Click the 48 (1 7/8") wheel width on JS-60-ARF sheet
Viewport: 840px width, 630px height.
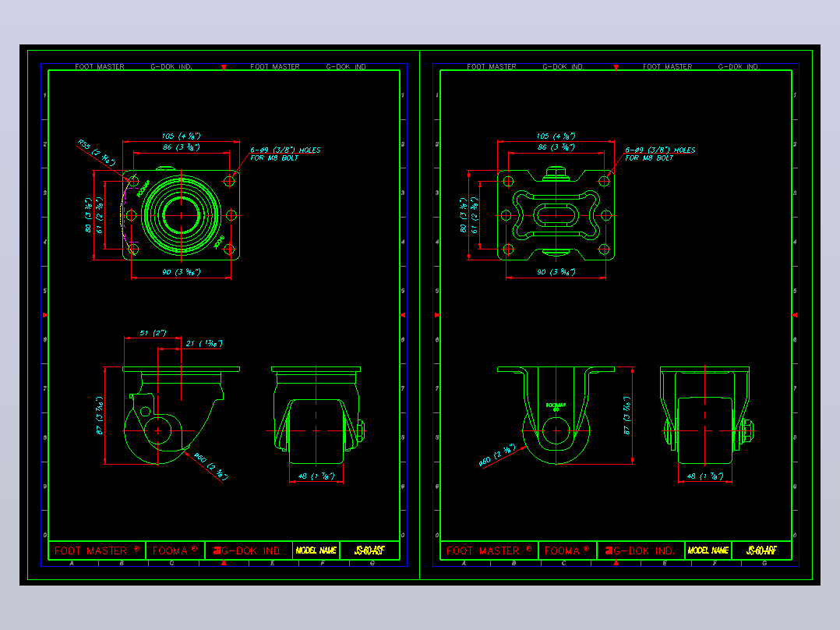tap(705, 476)
